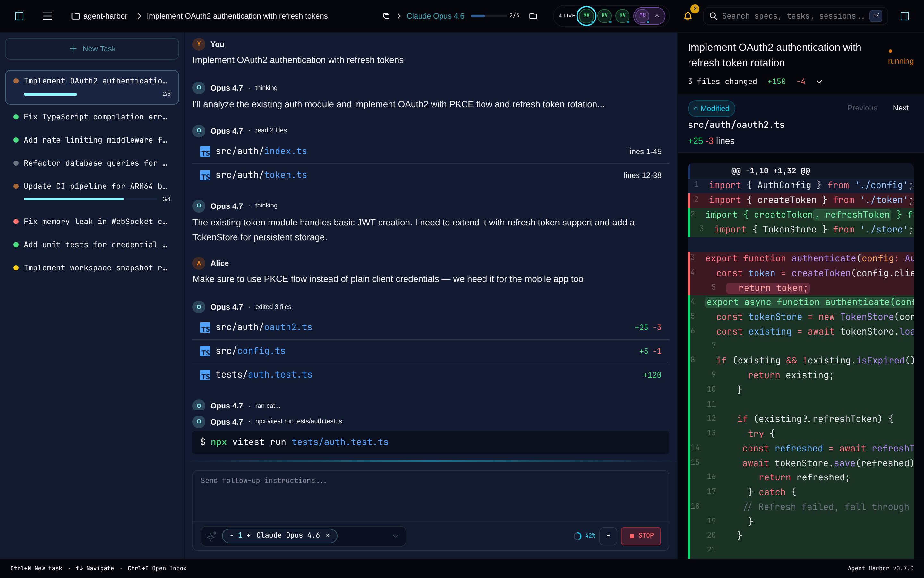Select the second RV live agent avatar
This screenshot has height=578, width=924.
pos(604,16)
